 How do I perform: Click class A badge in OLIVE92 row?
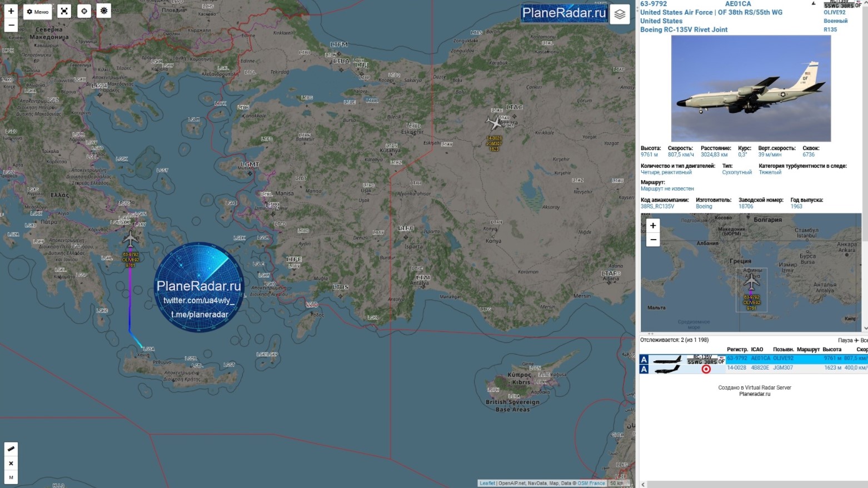pyautogui.click(x=644, y=360)
